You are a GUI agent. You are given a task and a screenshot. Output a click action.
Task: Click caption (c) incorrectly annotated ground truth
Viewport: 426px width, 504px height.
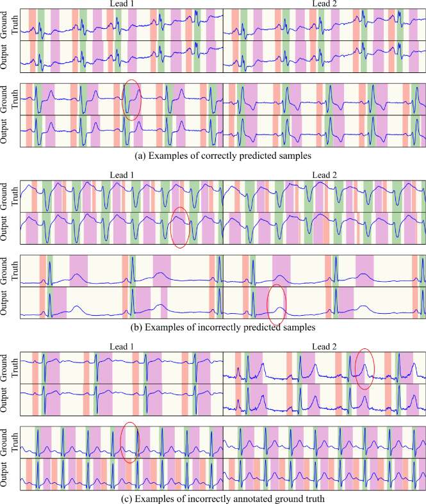pyautogui.click(x=223, y=499)
